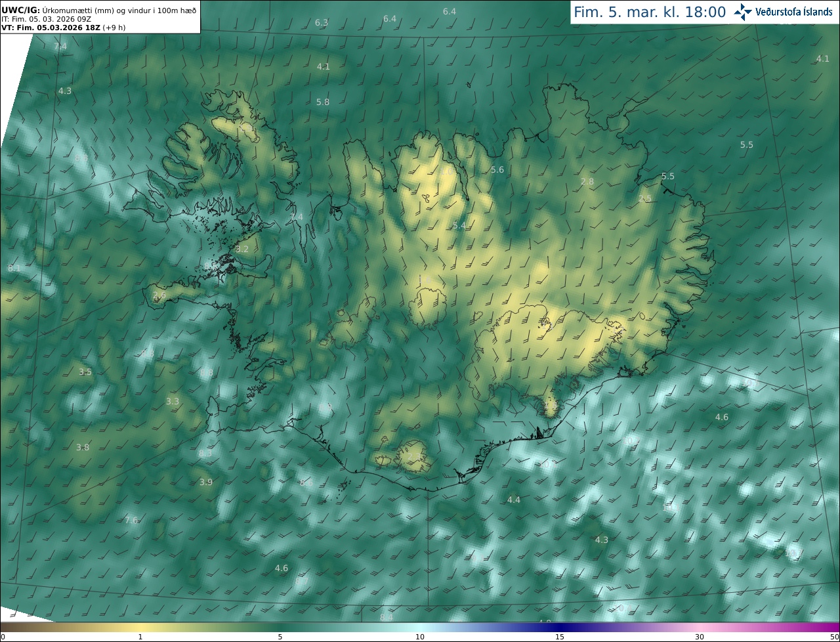Click the '5' tick on the color scale
840x642 pixels.
click(x=280, y=637)
